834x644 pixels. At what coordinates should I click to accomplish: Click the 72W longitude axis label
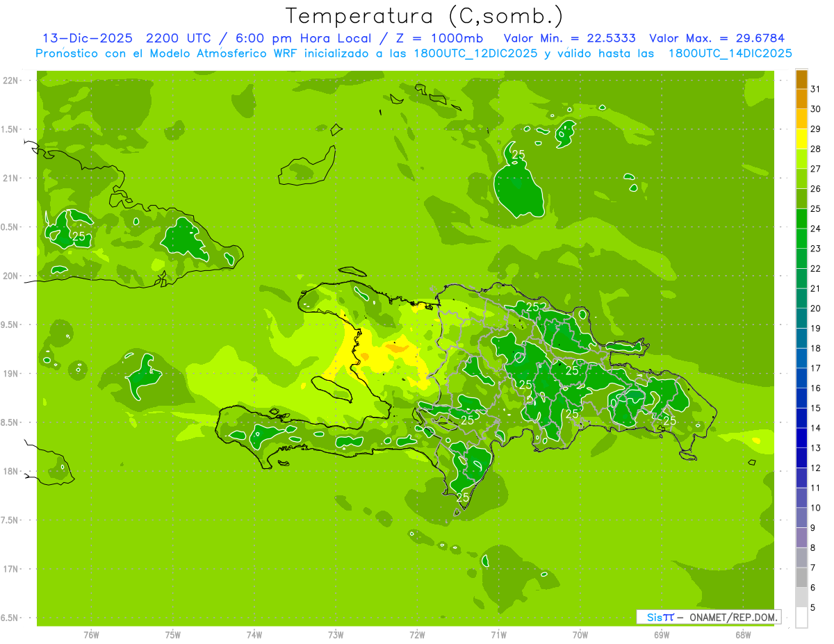[x=417, y=634]
